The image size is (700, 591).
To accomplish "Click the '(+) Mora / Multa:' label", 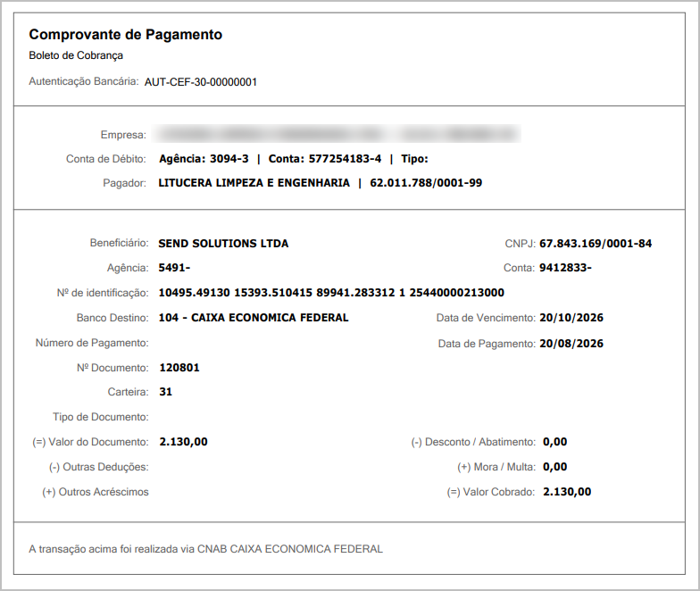I will pos(496,467).
